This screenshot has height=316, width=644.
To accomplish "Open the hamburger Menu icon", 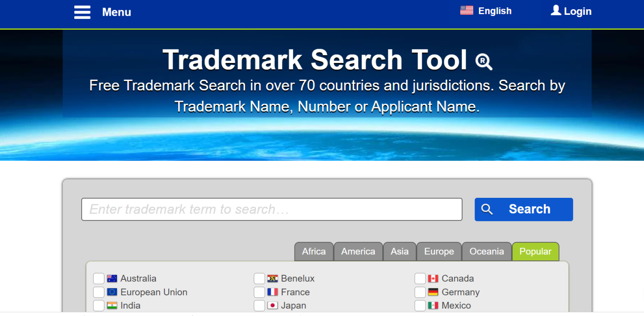I will [x=82, y=12].
